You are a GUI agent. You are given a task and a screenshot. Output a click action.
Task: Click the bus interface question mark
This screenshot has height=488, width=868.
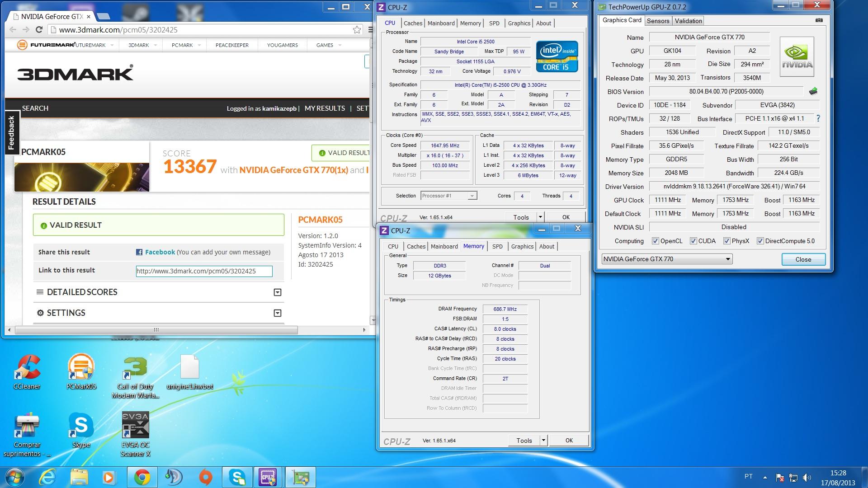(x=818, y=118)
